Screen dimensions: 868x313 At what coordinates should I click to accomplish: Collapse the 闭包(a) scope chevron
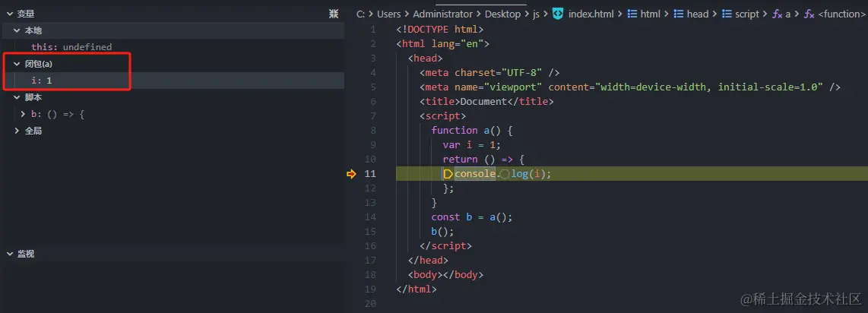(x=17, y=64)
